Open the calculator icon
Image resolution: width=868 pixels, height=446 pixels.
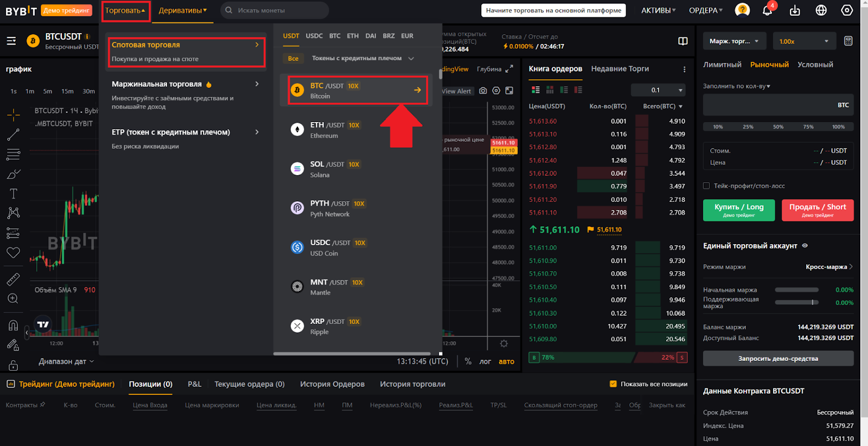coord(848,41)
